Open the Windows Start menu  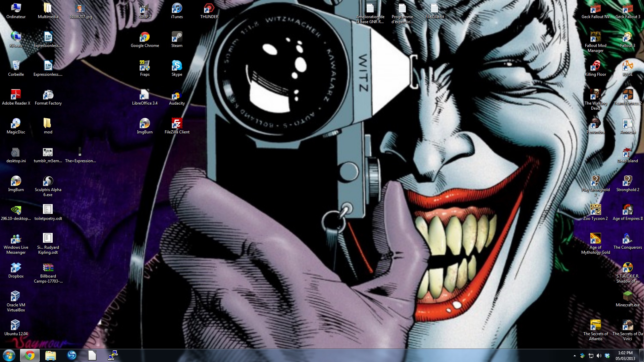(9, 355)
